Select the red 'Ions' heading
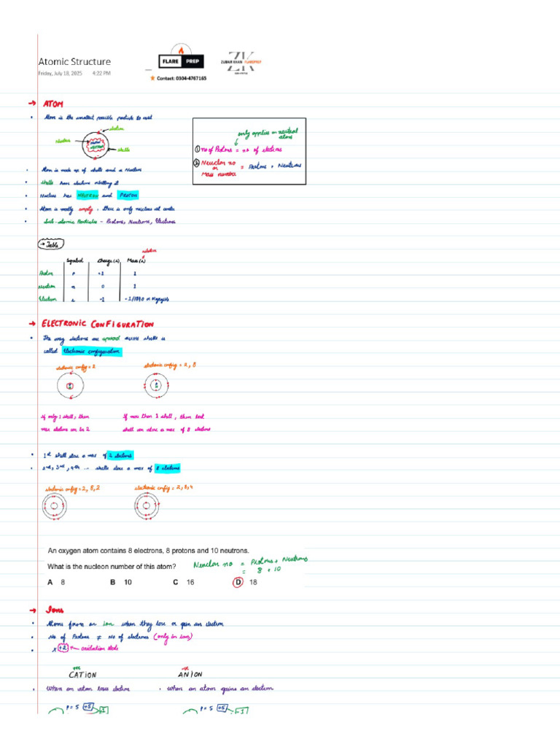Screen dimensions: 560x747 pos(55,610)
